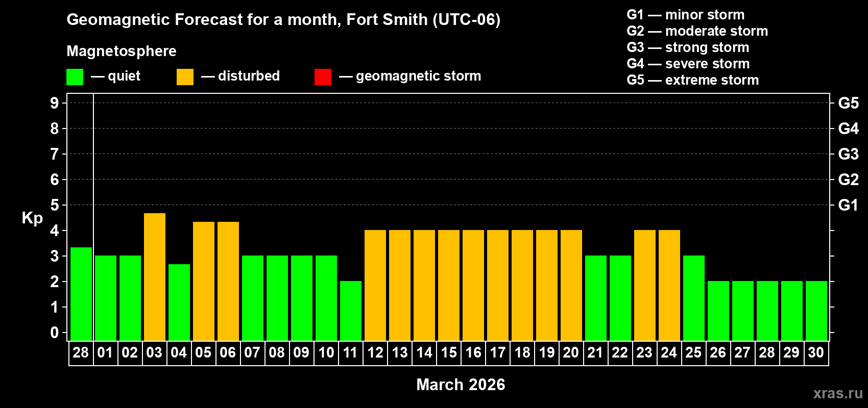
Task: Click date label 15 on the axis
Action: pyautogui.click(x=448, y=352)
